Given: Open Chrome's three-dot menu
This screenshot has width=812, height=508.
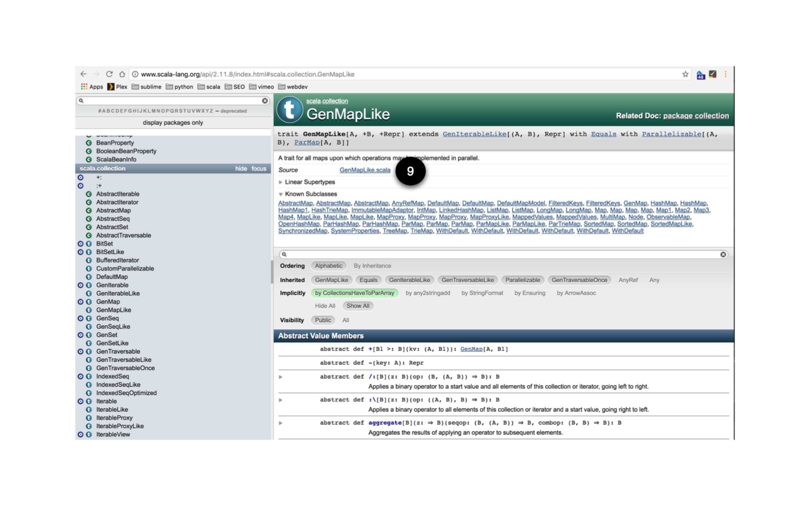Looking at the screenshot, I should (x=726, y=74).
